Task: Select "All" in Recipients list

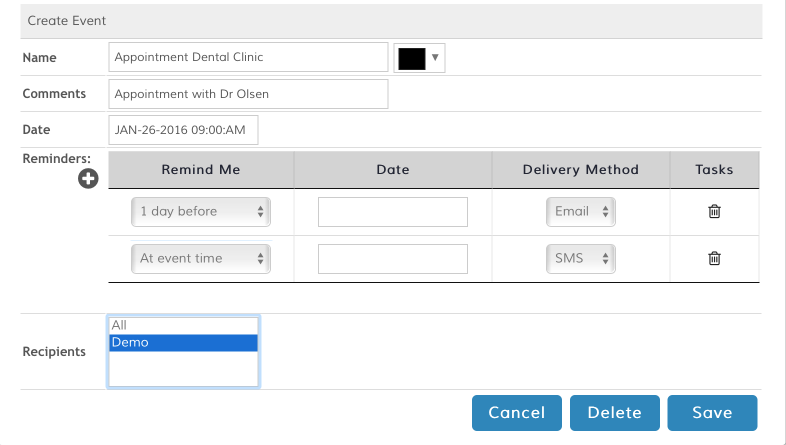Action: point(183,326)
